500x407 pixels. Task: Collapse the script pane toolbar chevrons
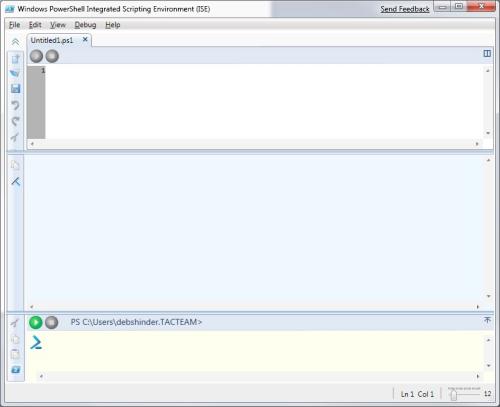pyautogui.click(x=15, y=42)
